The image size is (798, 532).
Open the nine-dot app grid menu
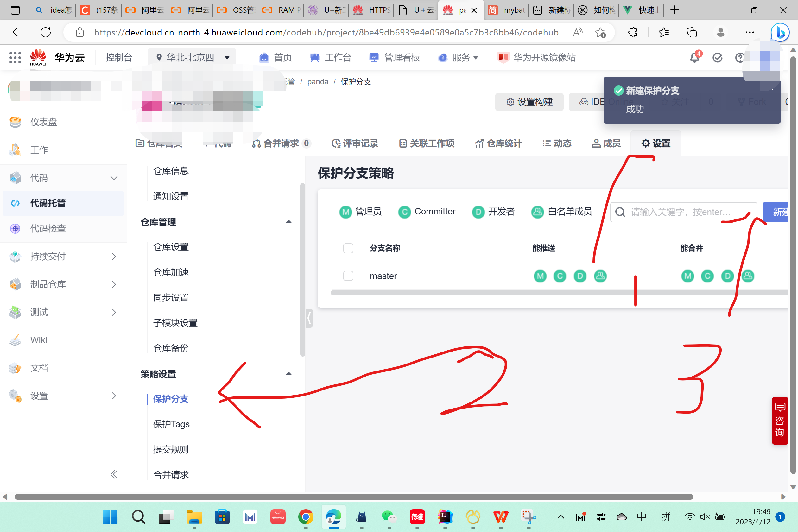tap(15, 58)
